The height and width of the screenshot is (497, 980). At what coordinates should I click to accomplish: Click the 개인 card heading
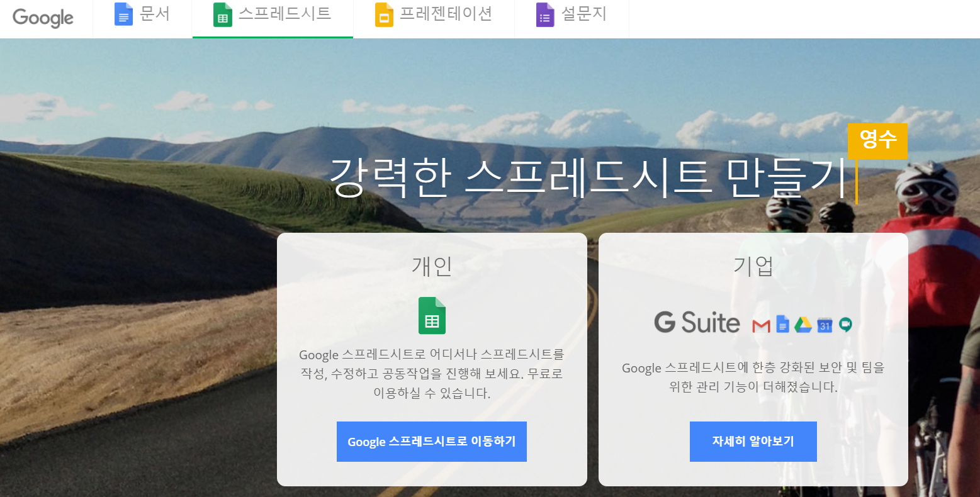(432, 266)
